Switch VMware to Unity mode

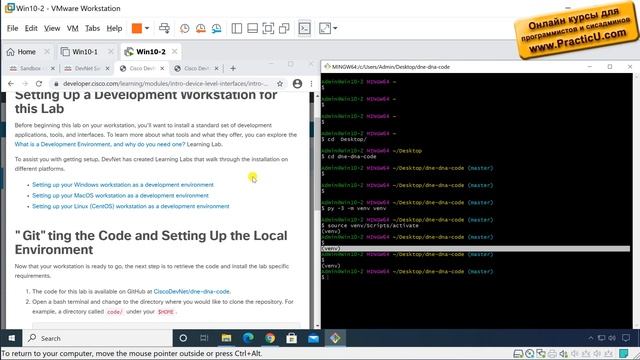pos(284,28)
